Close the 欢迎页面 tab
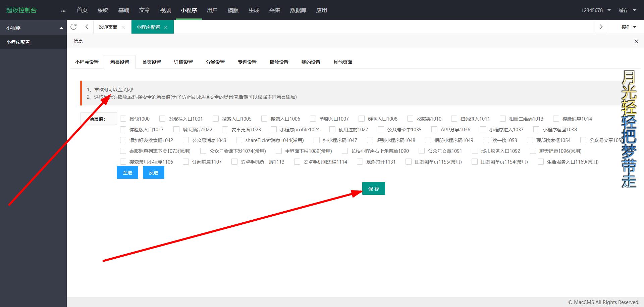 click(x=123, y=27)
